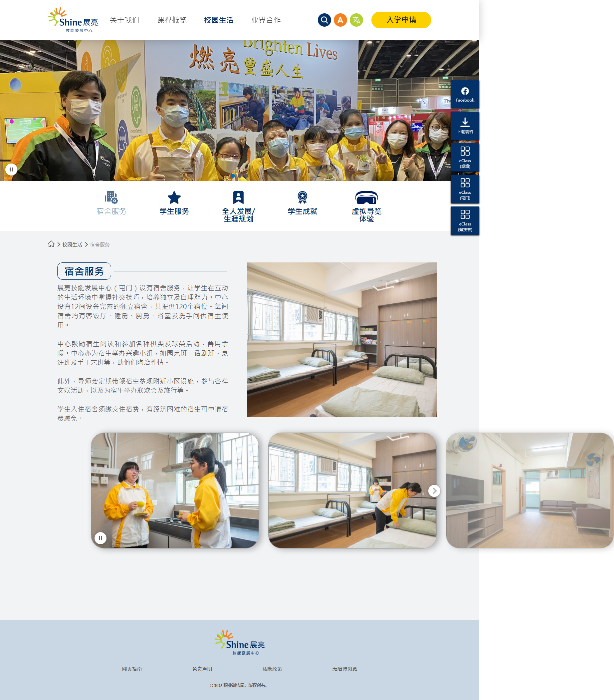Open eClass (观塘) sidebar shortcut
The height and width of the screenshot is (700, 614).
click(x=465, y=157)
